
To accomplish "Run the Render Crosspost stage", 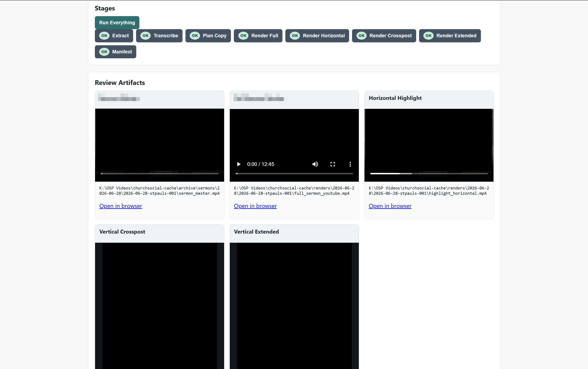I will click(384, 36).
